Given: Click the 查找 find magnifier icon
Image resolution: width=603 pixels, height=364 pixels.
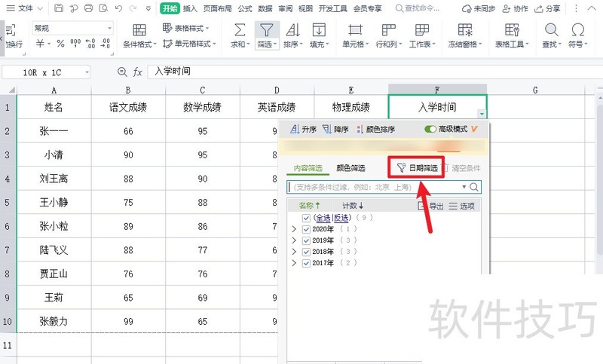Looking at the screenshot, I should [551, 30].
